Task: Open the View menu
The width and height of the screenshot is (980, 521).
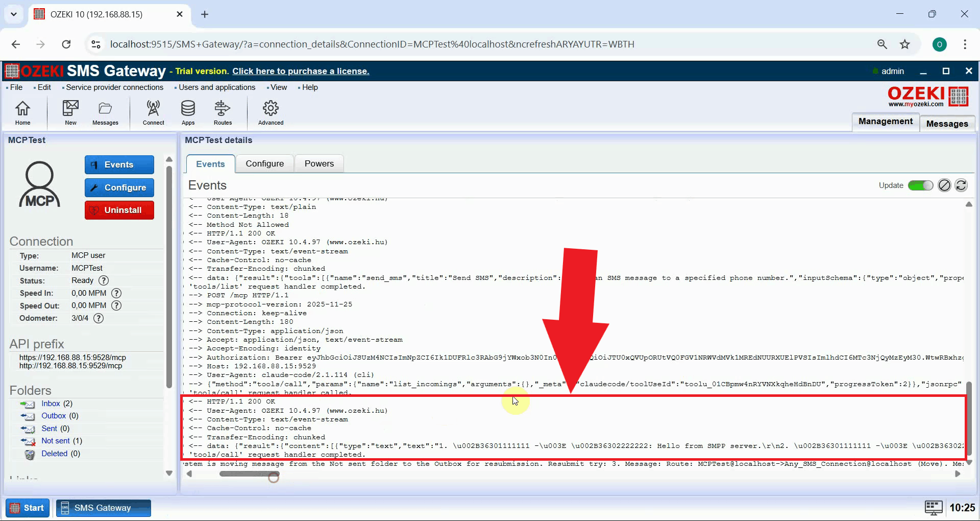Action: pos(279,87)
